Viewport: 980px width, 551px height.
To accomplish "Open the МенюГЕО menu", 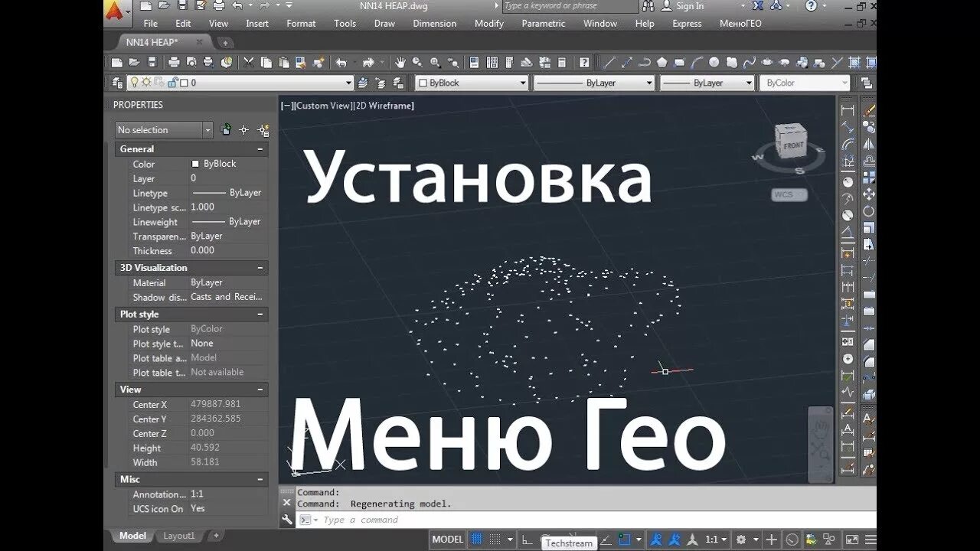I will (740, 24).
